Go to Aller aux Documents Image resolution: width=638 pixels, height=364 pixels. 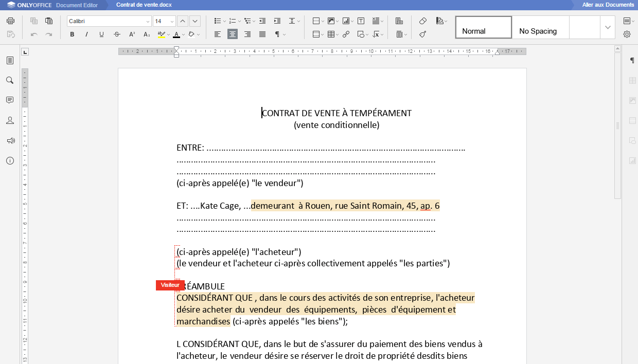point(608,5)
